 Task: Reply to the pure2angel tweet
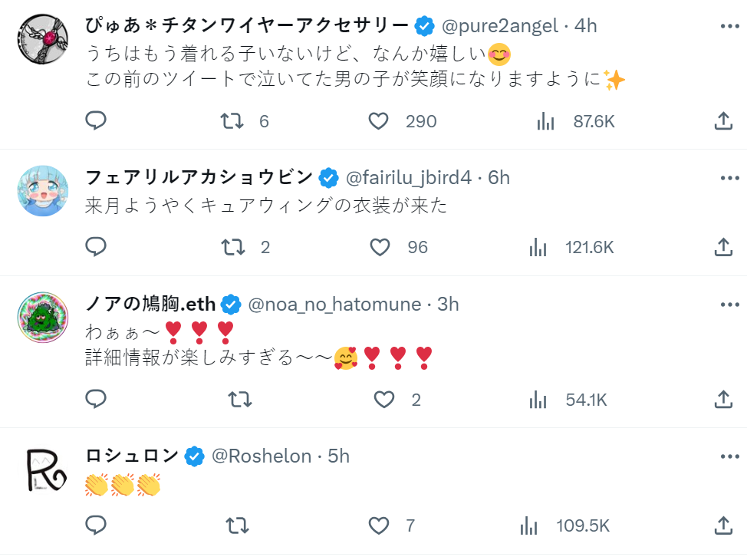96,120
